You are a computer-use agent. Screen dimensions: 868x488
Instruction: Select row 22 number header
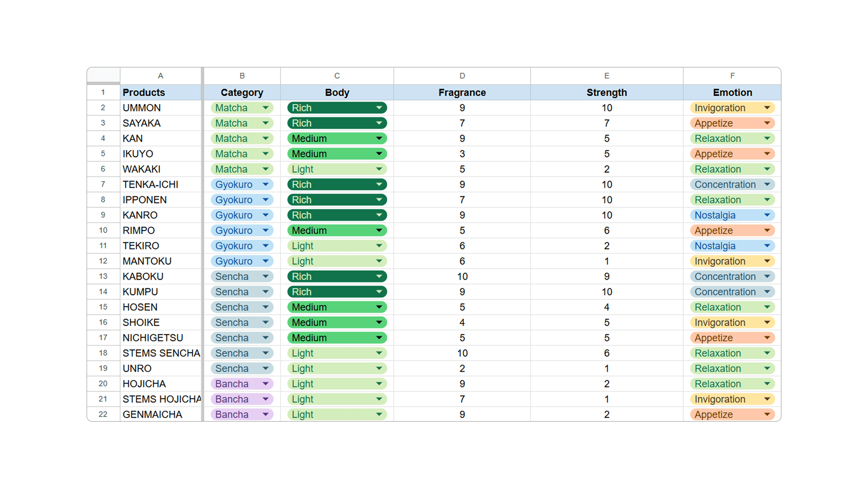[x=103, y=414]
